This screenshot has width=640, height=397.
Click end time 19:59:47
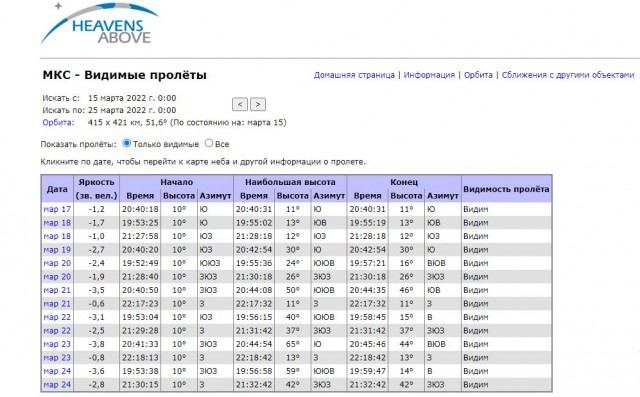point(367,371)
